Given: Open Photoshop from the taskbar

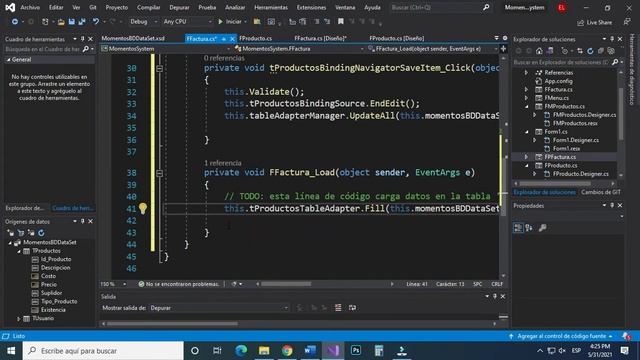Looking at the screenshot, I should click(356, 351).
